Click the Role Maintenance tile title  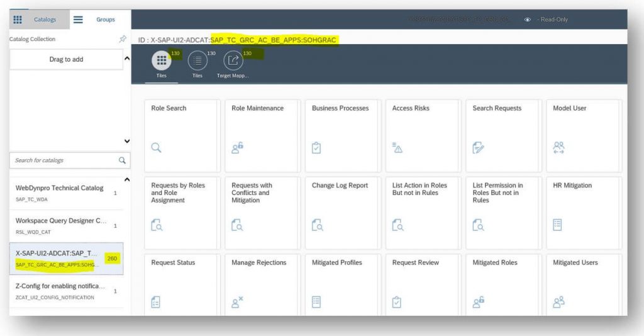[x=257, y=108]
